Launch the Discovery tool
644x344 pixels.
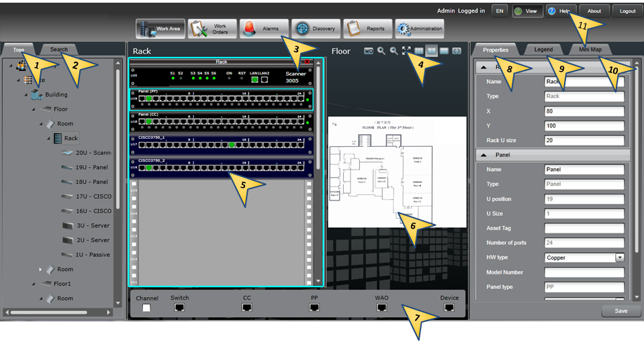316,29
